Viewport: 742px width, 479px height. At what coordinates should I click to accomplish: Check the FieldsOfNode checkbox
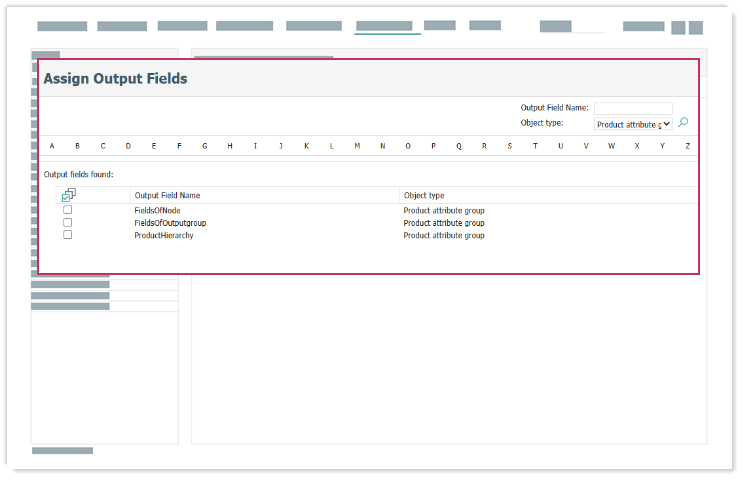coord(68,211)
